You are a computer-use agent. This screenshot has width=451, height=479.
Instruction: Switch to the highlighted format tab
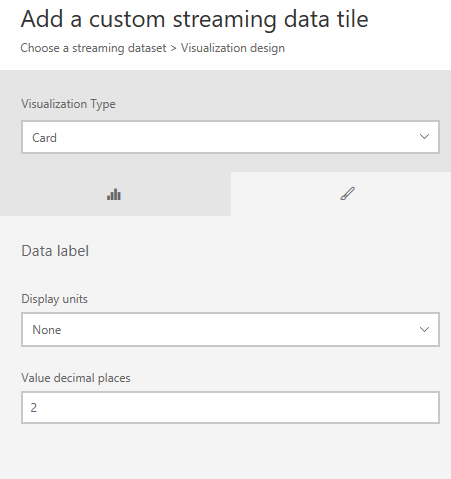click(x=341, y=194)
